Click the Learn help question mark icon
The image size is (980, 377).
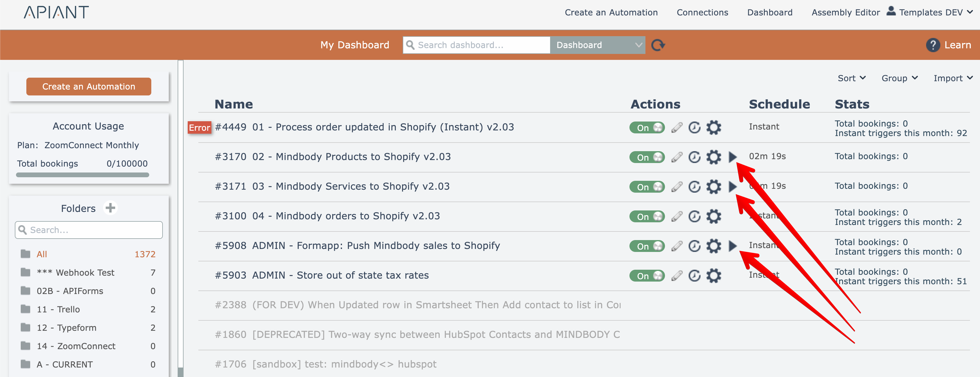click(x=932, y=45)
